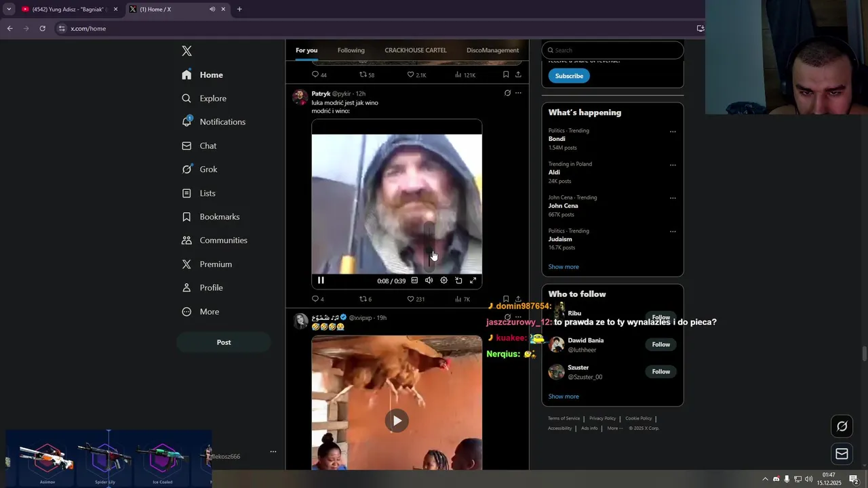
Task: Follow Dawid Bania
Action: click(x=661, y=344)
